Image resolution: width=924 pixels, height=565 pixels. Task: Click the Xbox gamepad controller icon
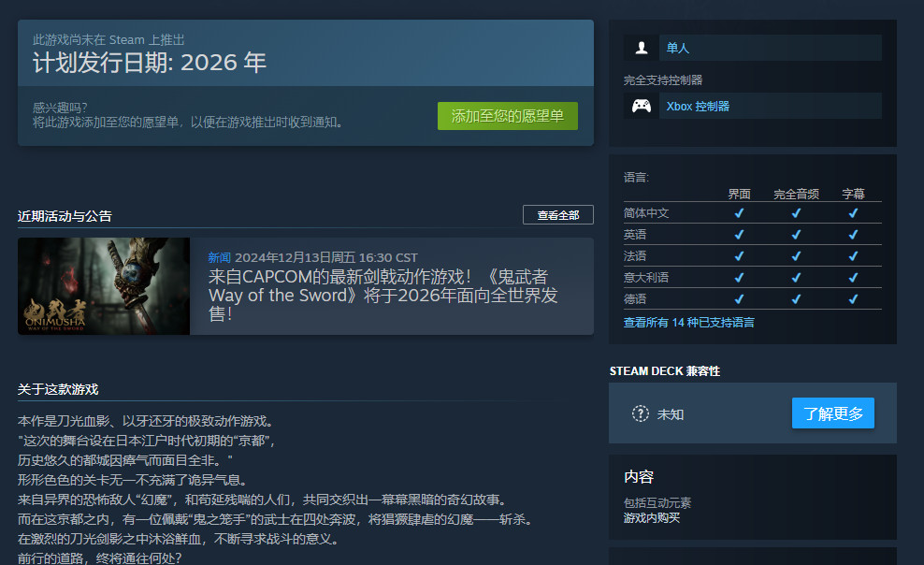(x=640, y=105)
